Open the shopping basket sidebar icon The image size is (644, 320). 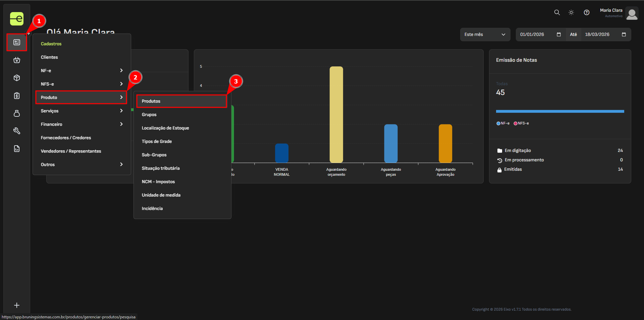click(17, 60)
